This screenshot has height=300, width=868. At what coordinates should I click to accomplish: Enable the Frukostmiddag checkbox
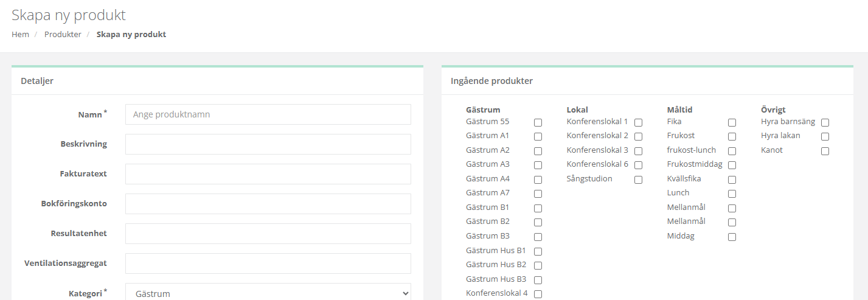[732, 166]
